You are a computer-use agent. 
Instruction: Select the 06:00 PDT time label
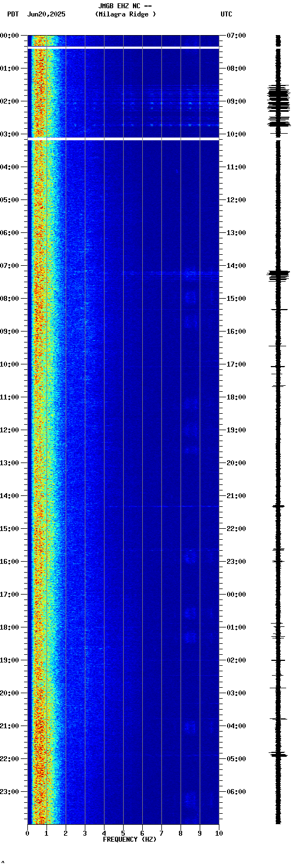click(x=9, y=233)
